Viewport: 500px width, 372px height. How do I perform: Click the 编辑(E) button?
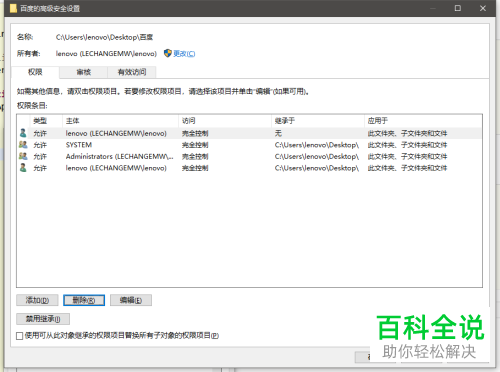click(131, 300)
